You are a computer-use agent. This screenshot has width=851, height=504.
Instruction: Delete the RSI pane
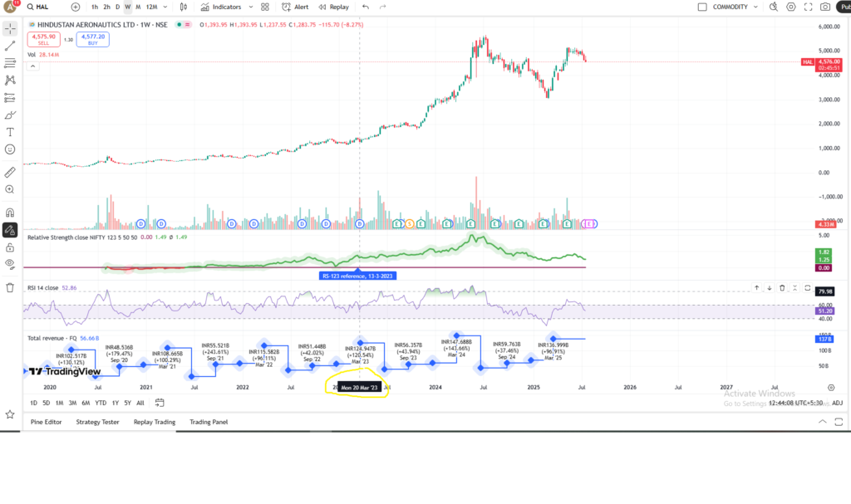point(782,288)
